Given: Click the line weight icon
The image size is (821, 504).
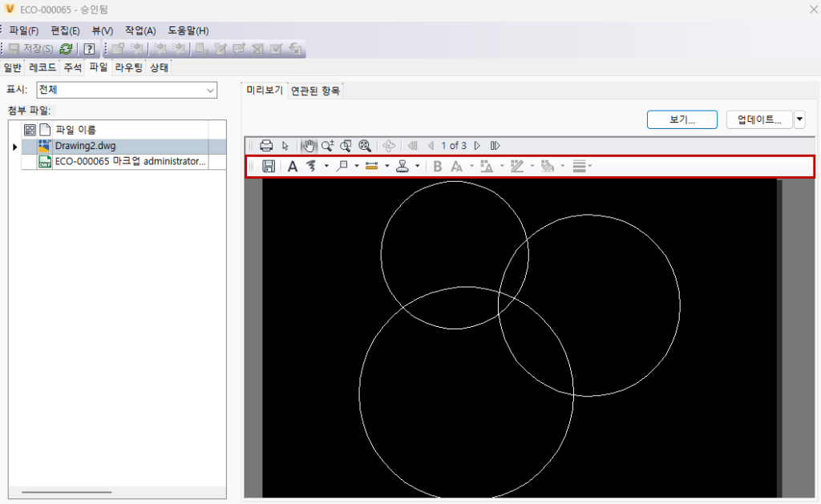Looking at the screenshot, I should [x=579, y=167].
